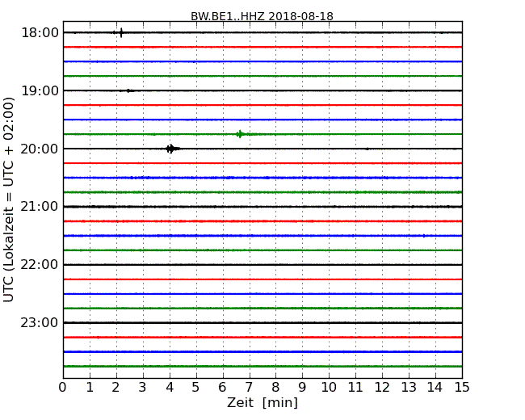Screen dimensions: 525x420
Task: Select the 19:00 time label
Action: 40,90
